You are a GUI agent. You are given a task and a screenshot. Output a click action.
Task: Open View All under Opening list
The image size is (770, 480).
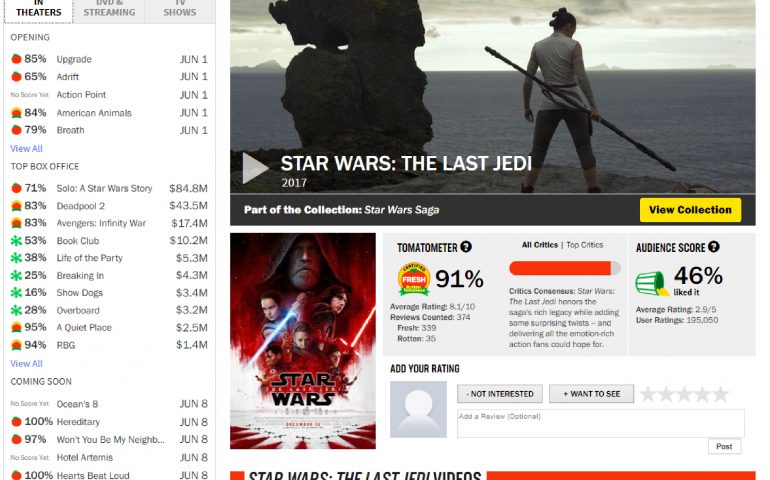[27, 148]
